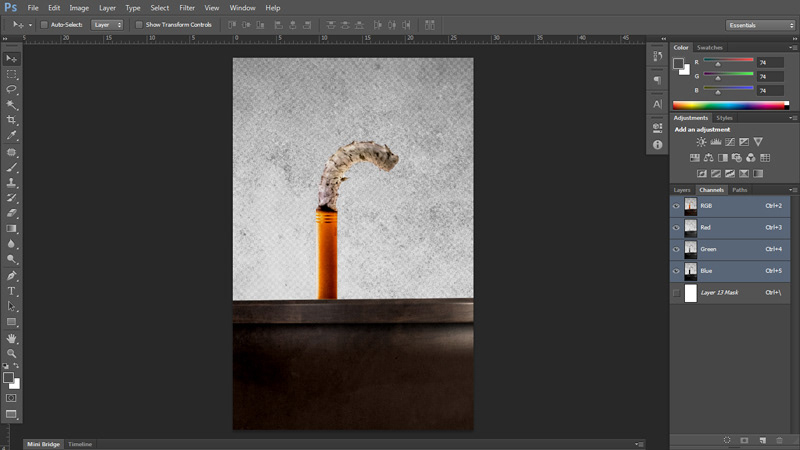Open the Move tool preset picker arrow
Screen dimensions: 800x450
tap(30, 24)
